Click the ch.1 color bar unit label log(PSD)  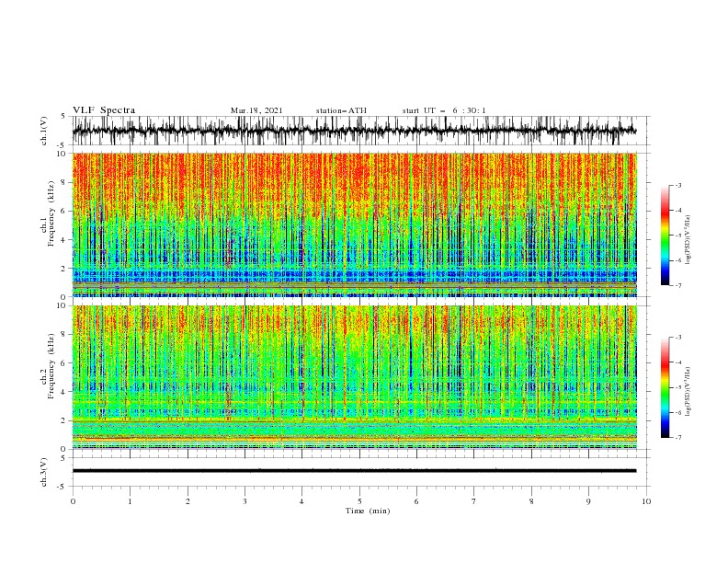(688, 240)
